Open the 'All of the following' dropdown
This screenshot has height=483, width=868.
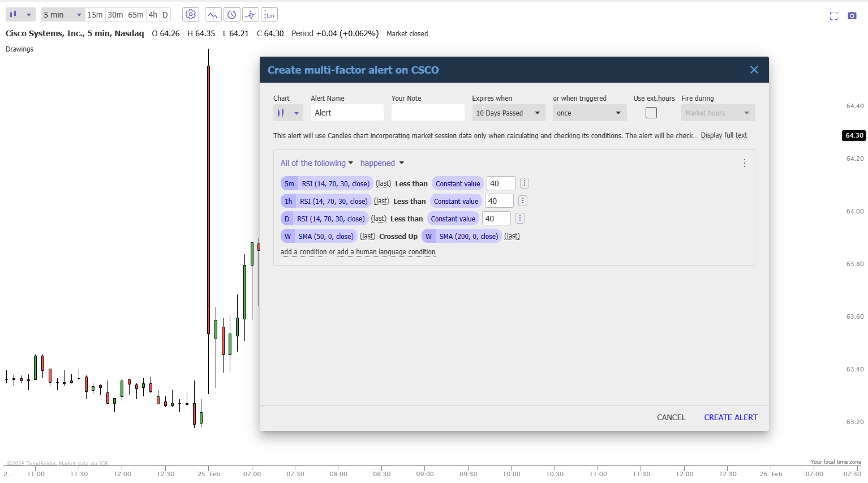(317, 163)
